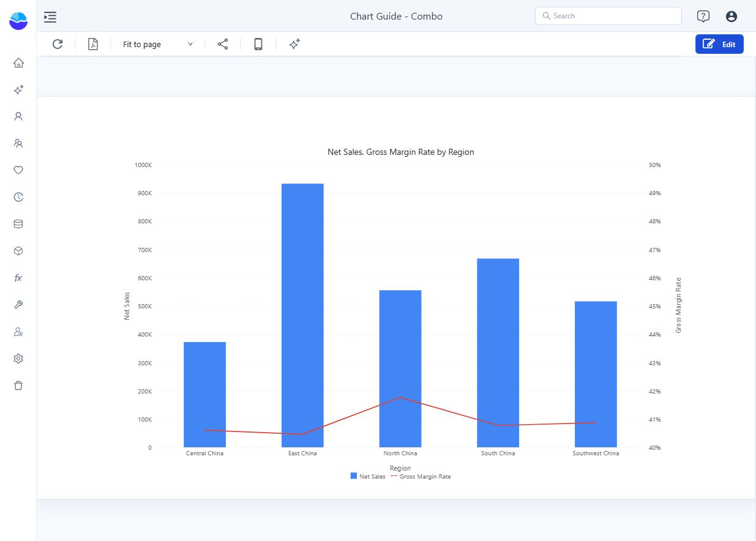
Task: Switch to mobile view icon
Action: click(258, 44)
